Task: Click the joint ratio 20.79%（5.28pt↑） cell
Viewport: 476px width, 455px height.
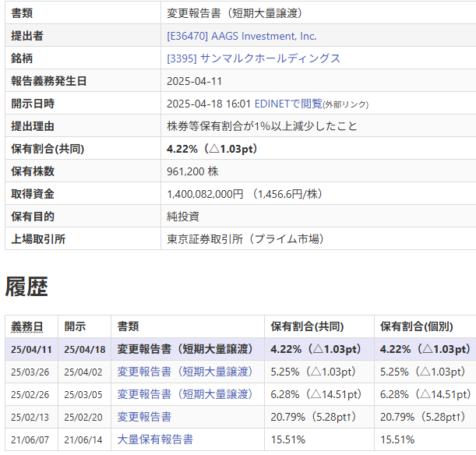Action: pos(313,417)
